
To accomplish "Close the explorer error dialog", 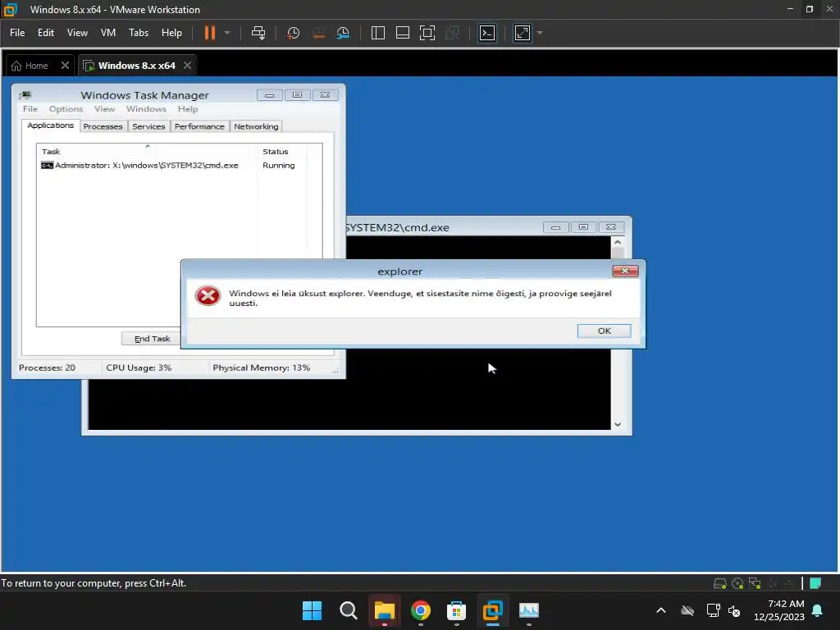I will (x=624, y=271).
